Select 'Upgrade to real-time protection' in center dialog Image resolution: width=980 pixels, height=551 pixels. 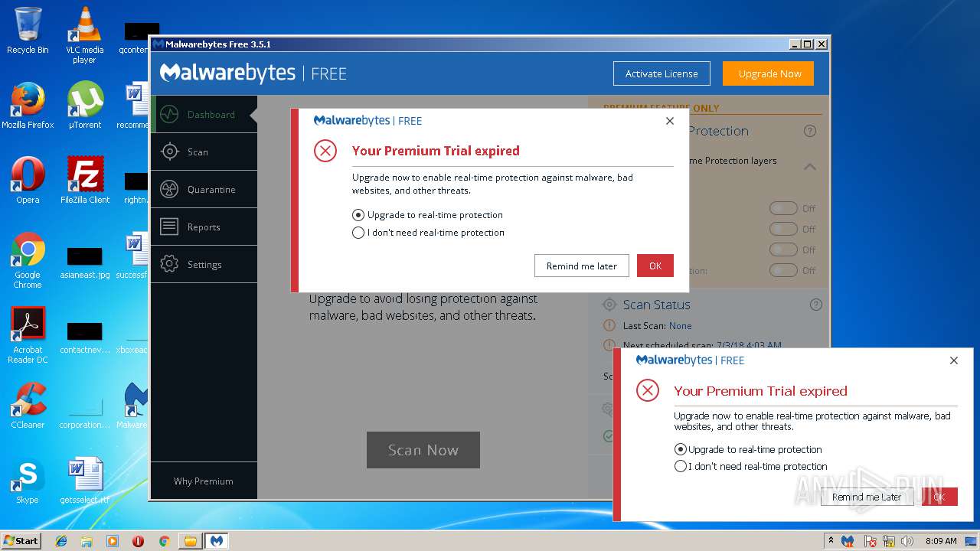pos(427,215)
